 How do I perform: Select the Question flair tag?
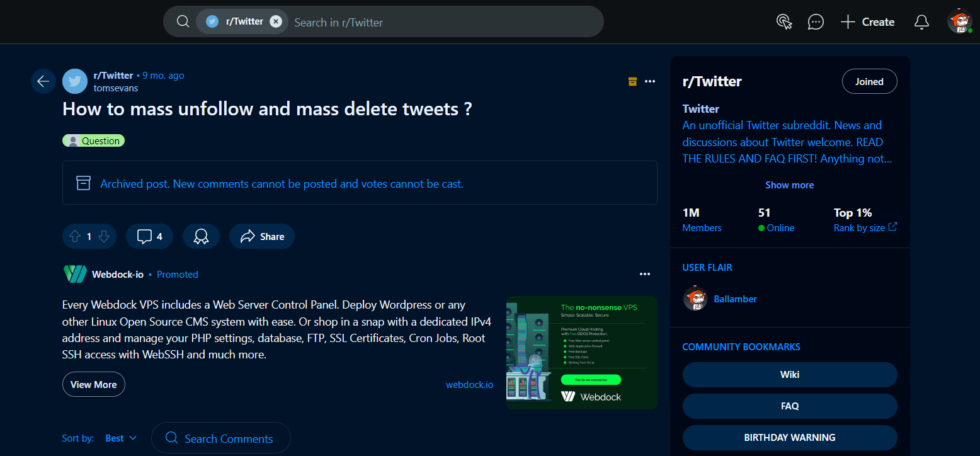point(93,140)
